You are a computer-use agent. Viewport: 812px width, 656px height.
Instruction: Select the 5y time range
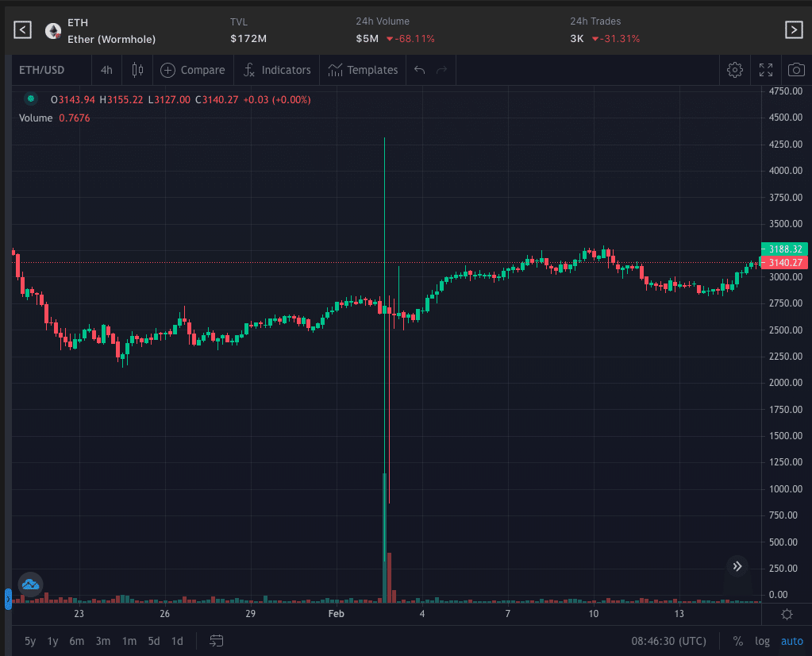29,641
